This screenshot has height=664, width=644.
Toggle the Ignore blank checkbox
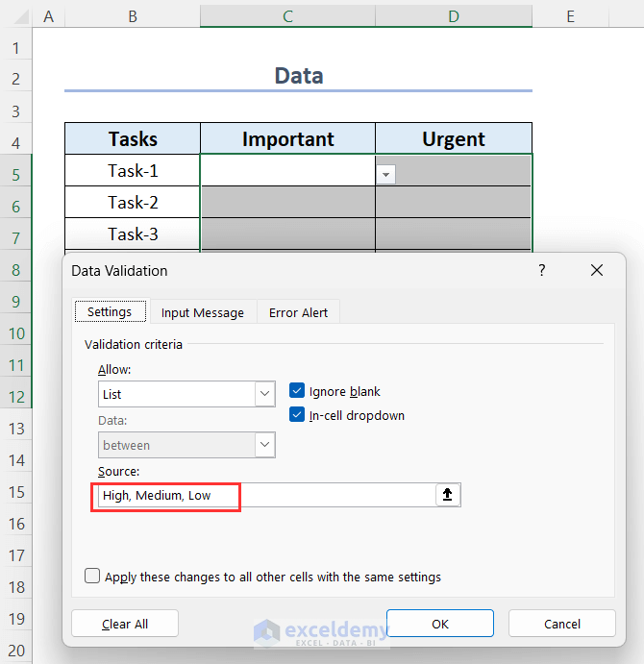pyautogui.click(x=297, y=391)
